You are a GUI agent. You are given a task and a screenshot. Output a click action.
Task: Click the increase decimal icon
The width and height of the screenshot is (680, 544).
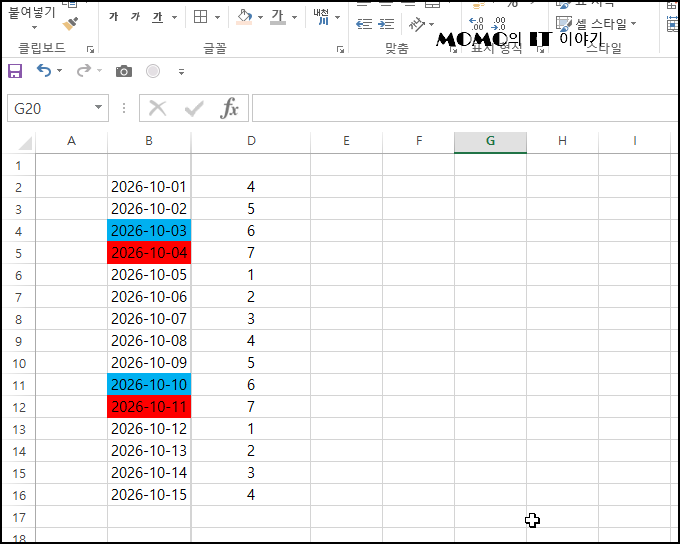pos(476,23)
